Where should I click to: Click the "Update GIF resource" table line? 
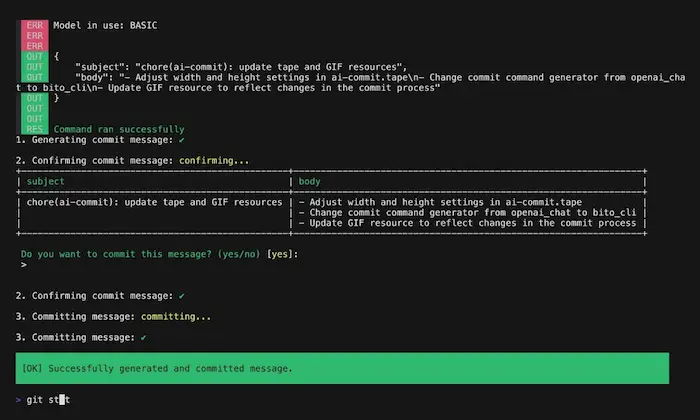pos(467,223)
